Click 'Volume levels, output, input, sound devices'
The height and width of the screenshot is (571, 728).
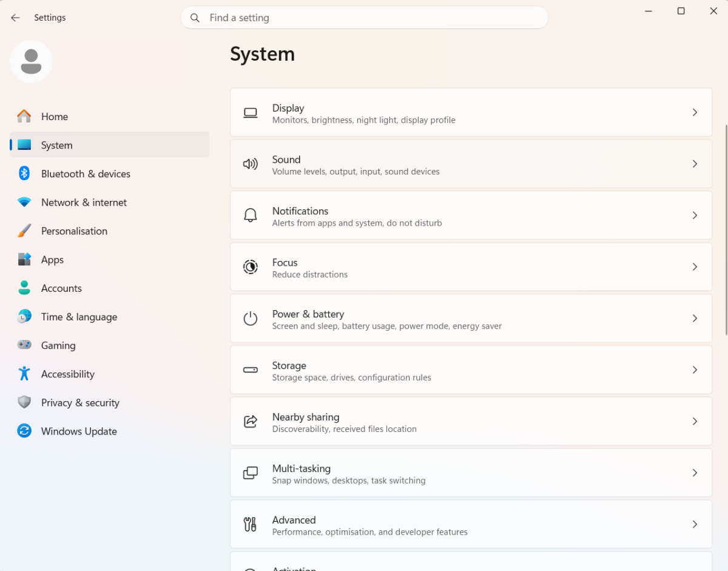pyautogui.click(x=356, y=172)
